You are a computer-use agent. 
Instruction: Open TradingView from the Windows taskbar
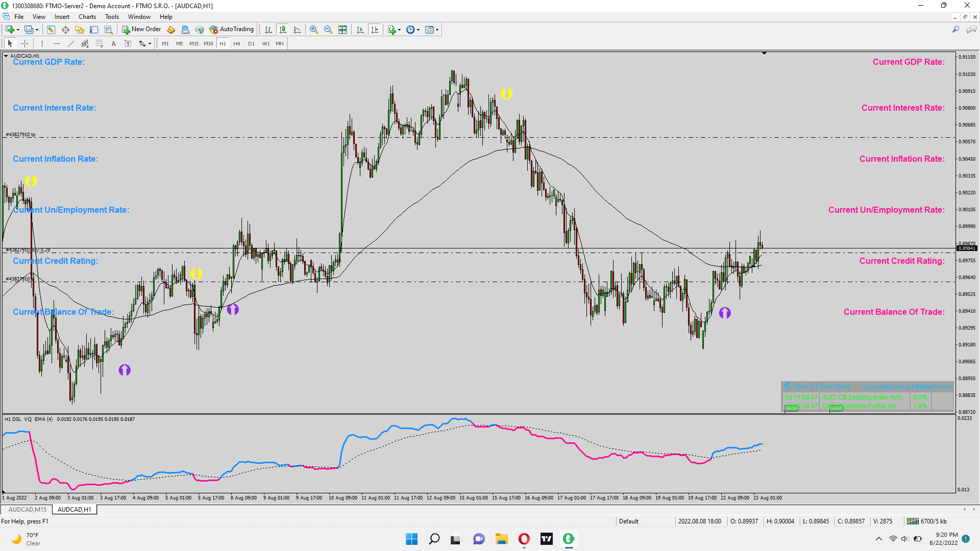[x=546, y=539]
